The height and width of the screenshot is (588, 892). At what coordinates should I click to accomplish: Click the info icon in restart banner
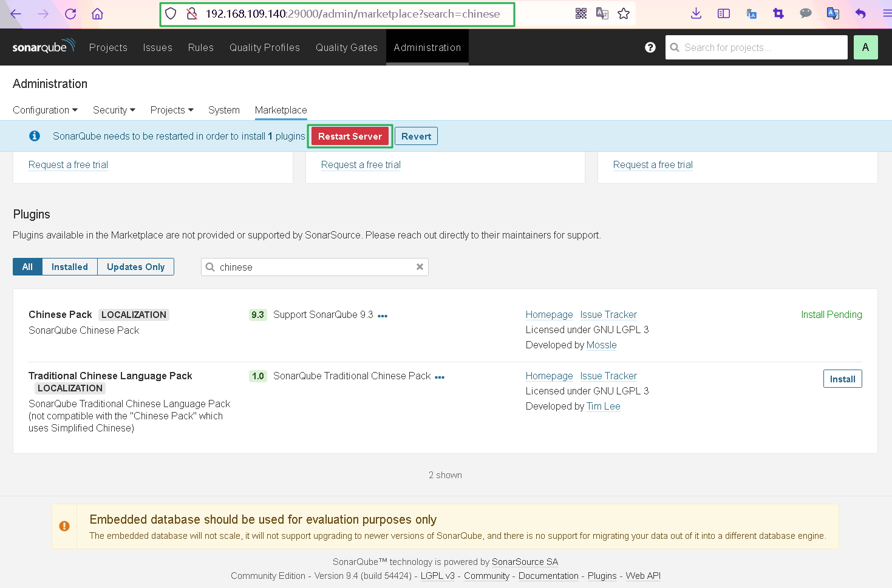pyautogui.click(x=35, y=136)
